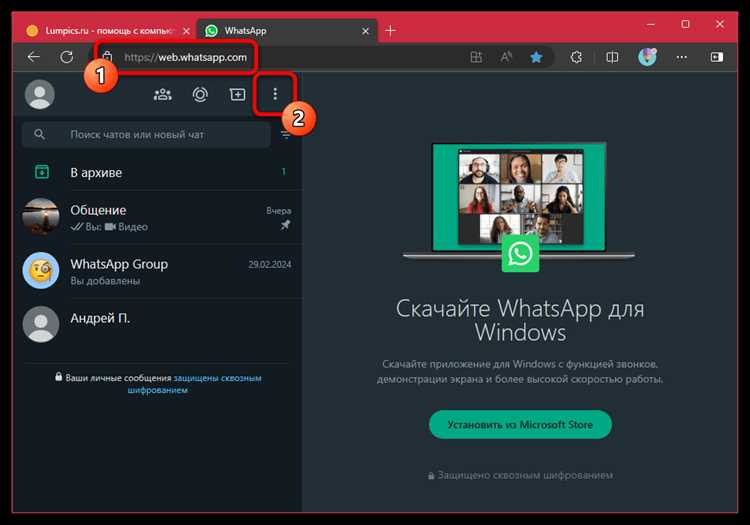Image resolution: width=750 pixels, height=525 pixels.
Task: Go back with browser back arrow
Action: tap(34, 57)
